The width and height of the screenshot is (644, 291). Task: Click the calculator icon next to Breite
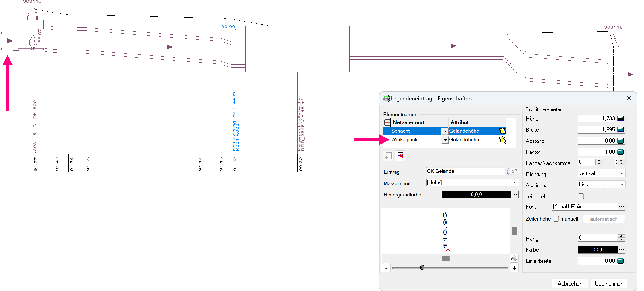click(620, 130)
